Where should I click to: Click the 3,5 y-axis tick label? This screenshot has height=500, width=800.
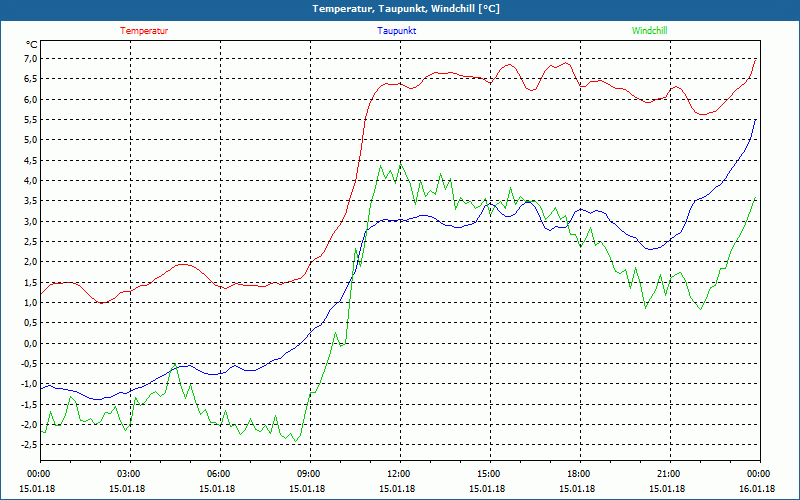[29, 201]
